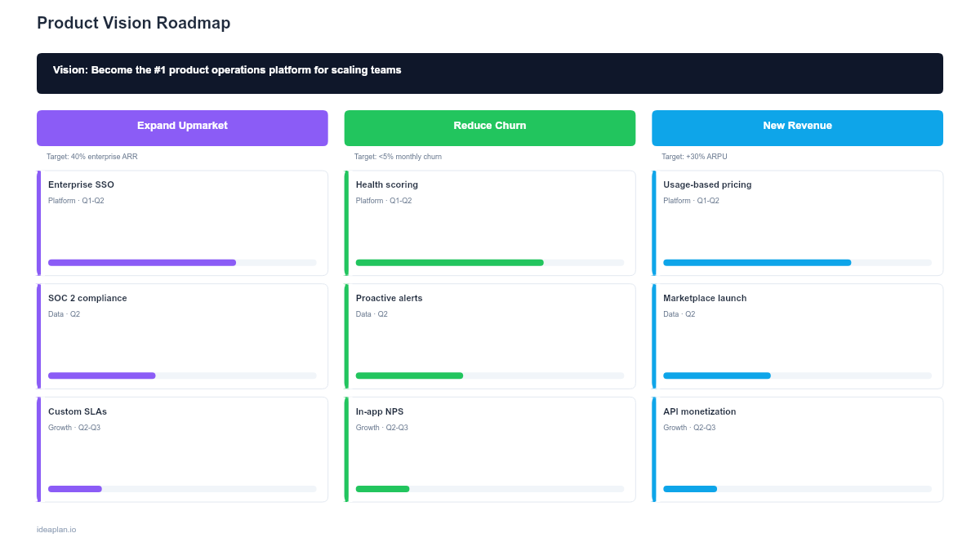Image resolution: width=980 pixels, height=551 pixels.
Task: Select the Proactive alerts initiative
Action: pos(488,336)
